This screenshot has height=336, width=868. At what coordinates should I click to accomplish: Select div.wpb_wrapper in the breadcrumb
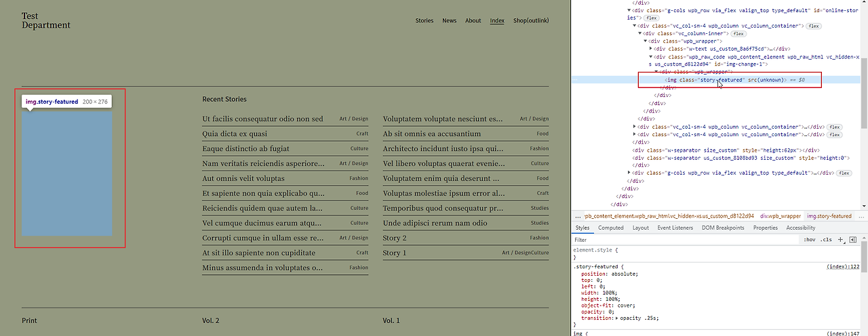pos(780,216)
